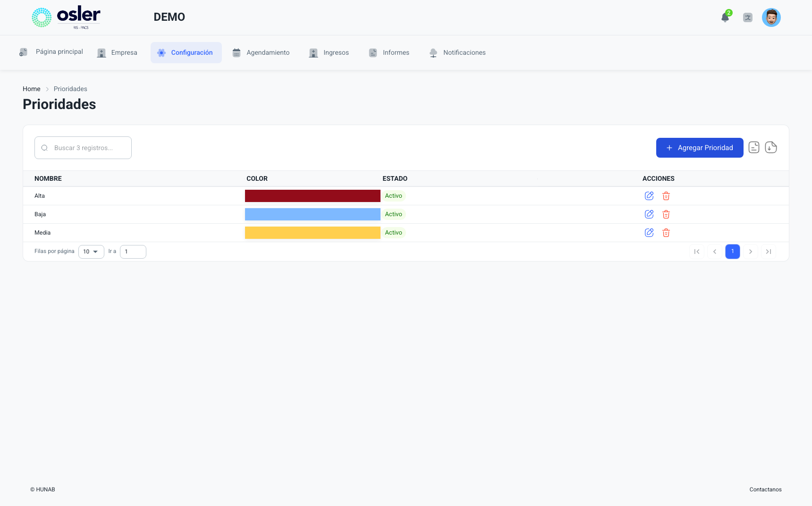This screenshot has height=506, width=812.
Task: Open the user avatar profile
Action: 771,17
